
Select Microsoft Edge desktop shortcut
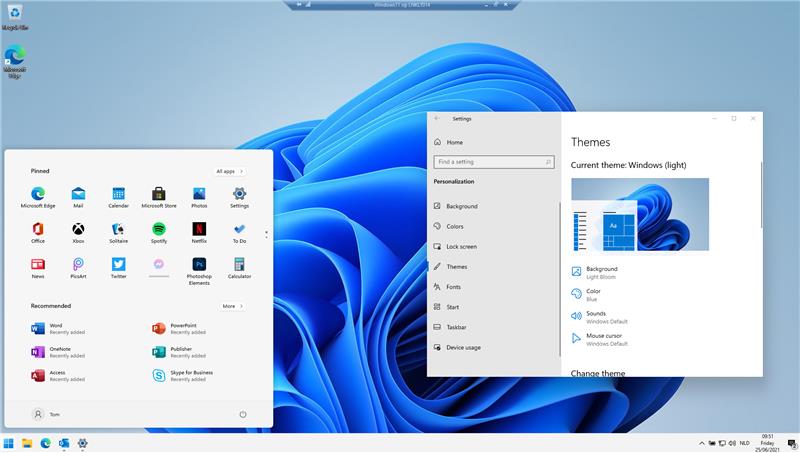tap(15, 61)
